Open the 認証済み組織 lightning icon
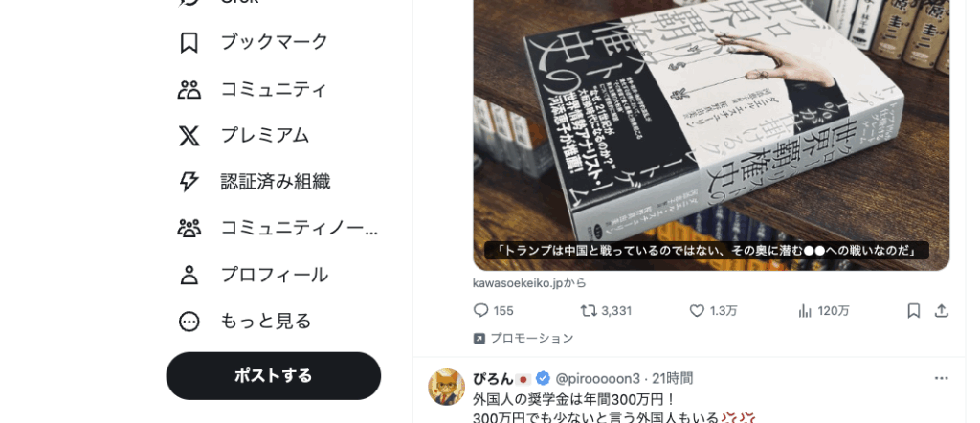The width and height of the screenshot is (980, 423). (x=189, y=182)
